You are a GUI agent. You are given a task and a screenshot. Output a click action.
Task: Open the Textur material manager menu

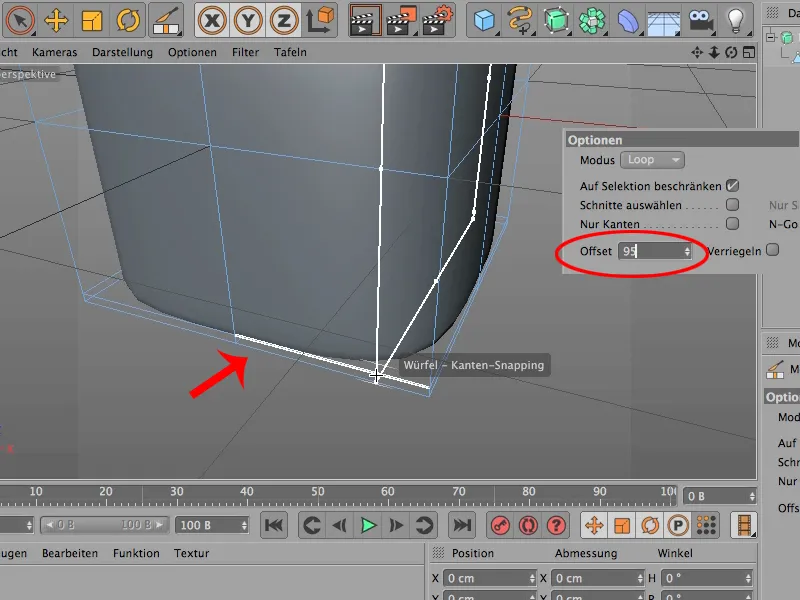tap(191, 553)
